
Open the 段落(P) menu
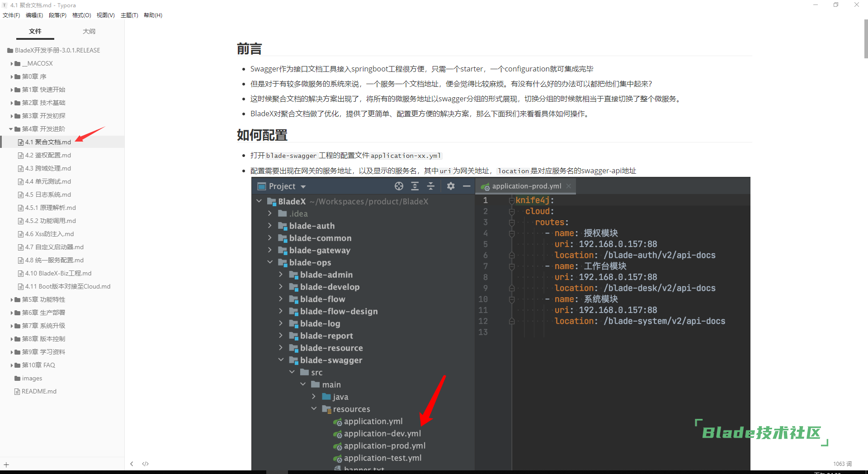tap(57, 15)
